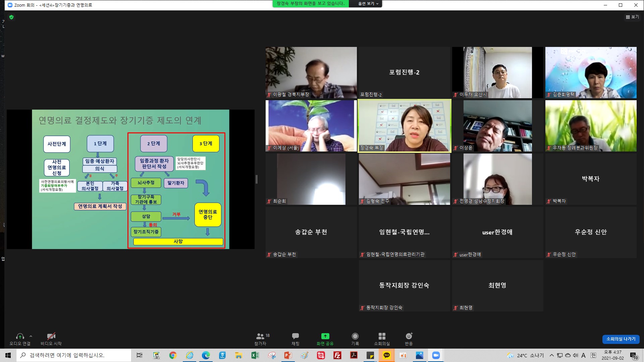Screen dimensions: 644x362
Task: Click the green Share Screen (화면 공유) icon
Action: click(x=325, y=336)
